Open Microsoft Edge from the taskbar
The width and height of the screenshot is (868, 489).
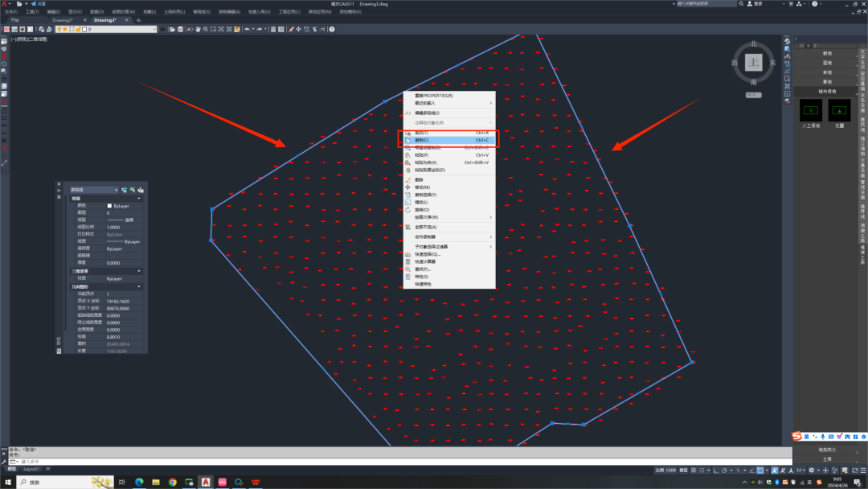pos(139,483)
